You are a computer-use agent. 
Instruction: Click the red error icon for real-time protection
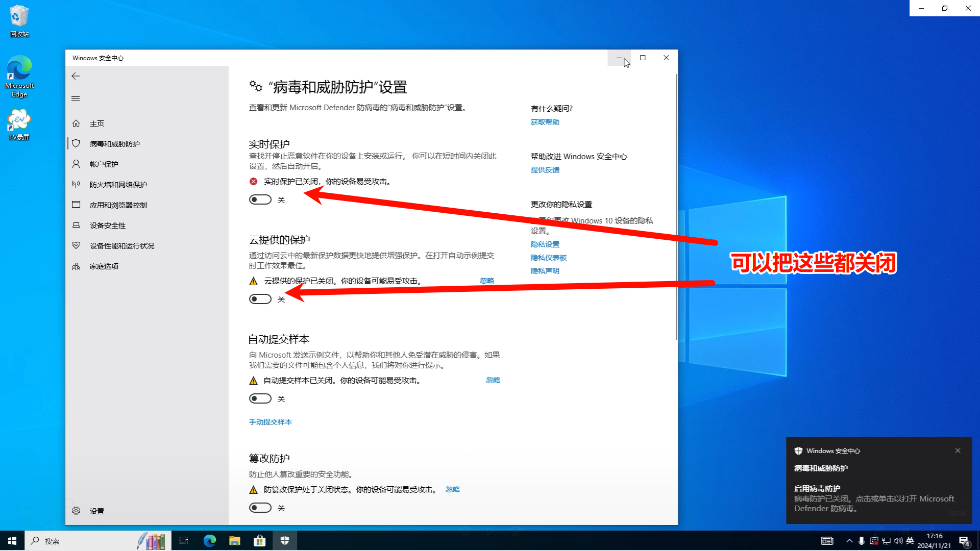(254, 182)
